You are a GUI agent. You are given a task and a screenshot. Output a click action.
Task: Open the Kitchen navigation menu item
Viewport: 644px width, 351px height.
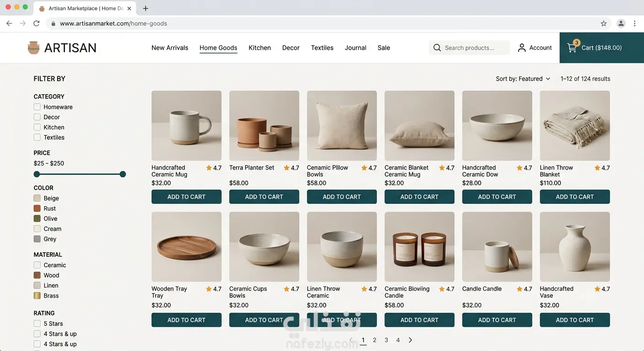(x=260, y=48)
